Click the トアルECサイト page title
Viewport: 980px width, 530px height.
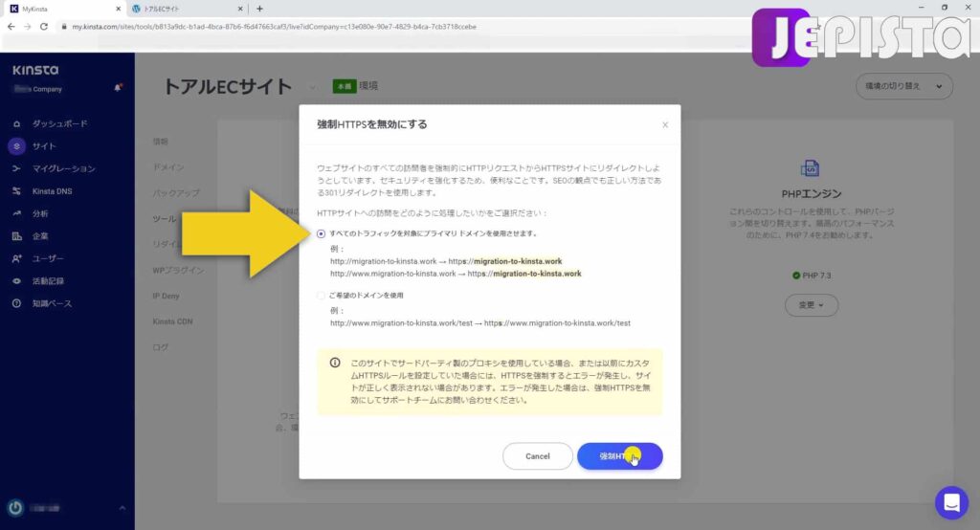click(228, 87)
